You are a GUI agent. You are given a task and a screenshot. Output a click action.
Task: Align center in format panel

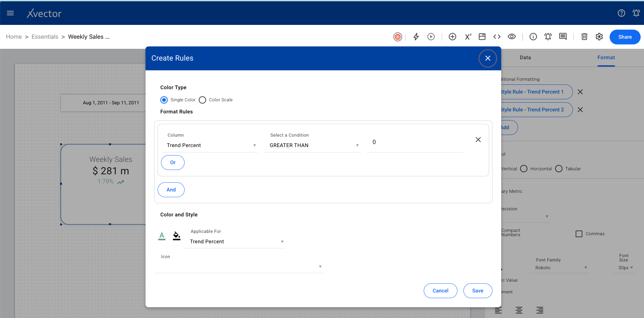(519, 310)
